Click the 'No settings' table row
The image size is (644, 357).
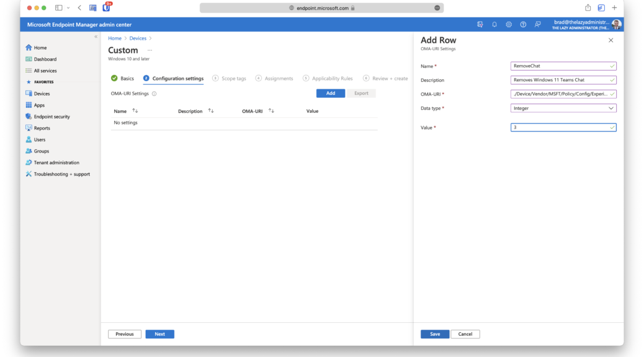tap(244, 123)
